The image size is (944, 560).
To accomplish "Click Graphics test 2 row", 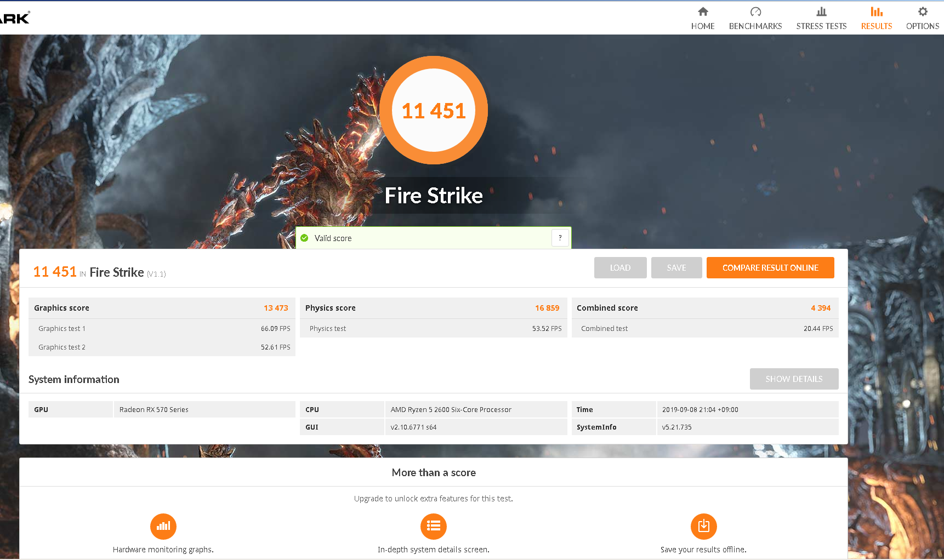I will 162,347.
